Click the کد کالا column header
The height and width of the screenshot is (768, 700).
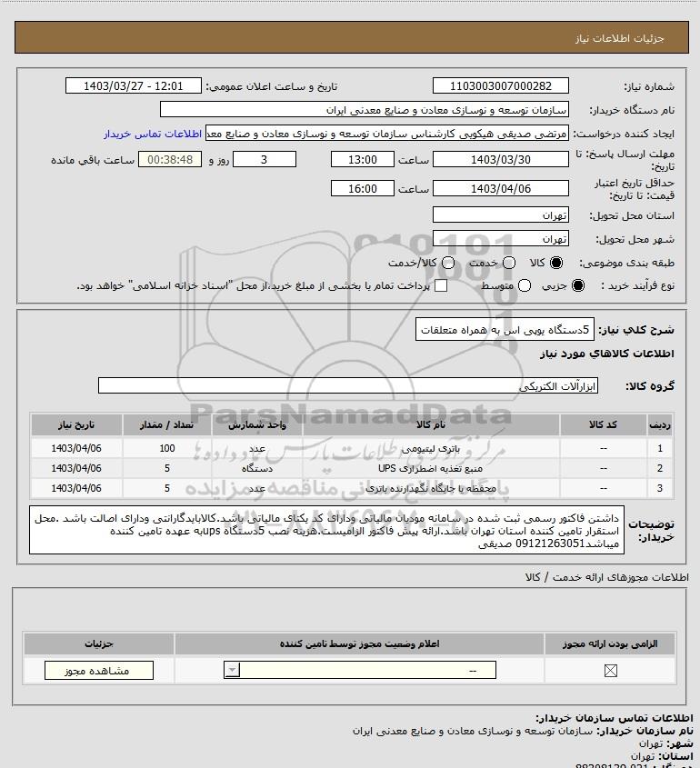(603, 424)
